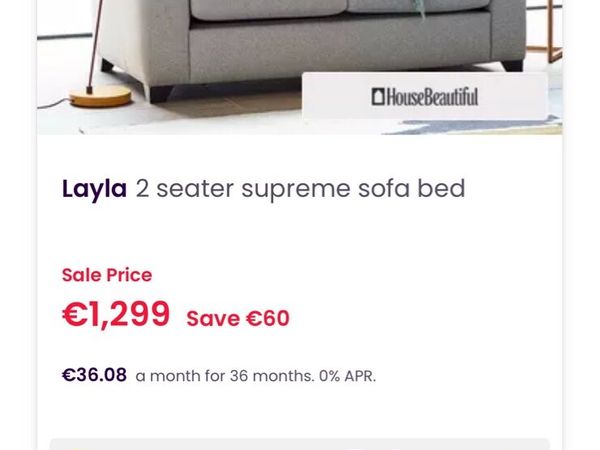Click the HouseBeautiful logo house icon
This screenshot has height=450, width=600.
point(378,97)
